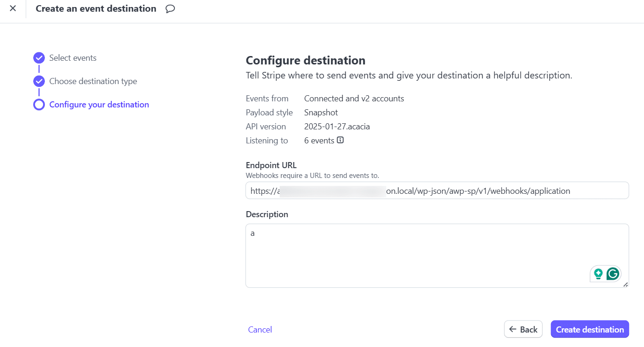Select Configure your destination step label

[x=99, y=105]
